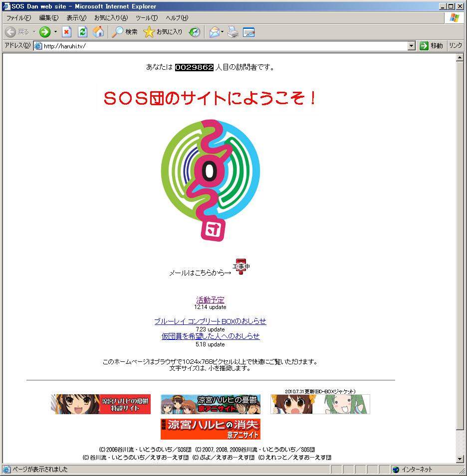Screen dimensions: 467x476
Task: Open Favorites with the star icon
Action: point(149,32)
